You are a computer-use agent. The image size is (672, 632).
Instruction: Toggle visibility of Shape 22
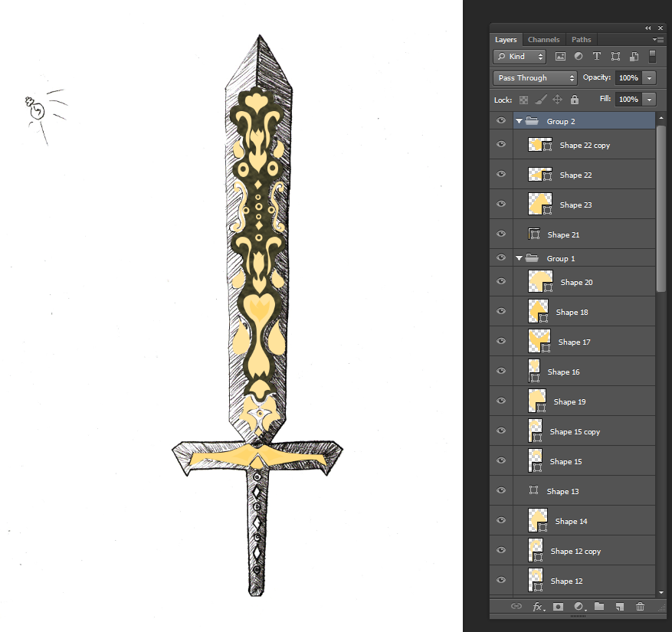(501, 175)
